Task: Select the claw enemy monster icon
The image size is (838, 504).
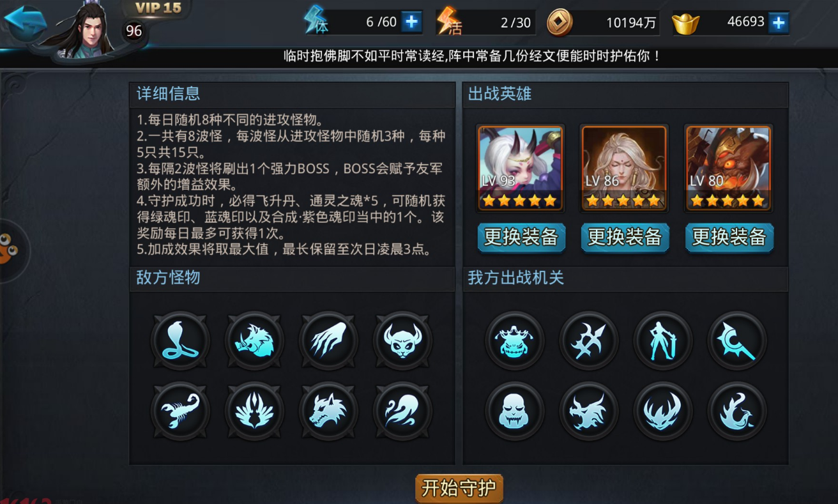Action: point(328,340)
